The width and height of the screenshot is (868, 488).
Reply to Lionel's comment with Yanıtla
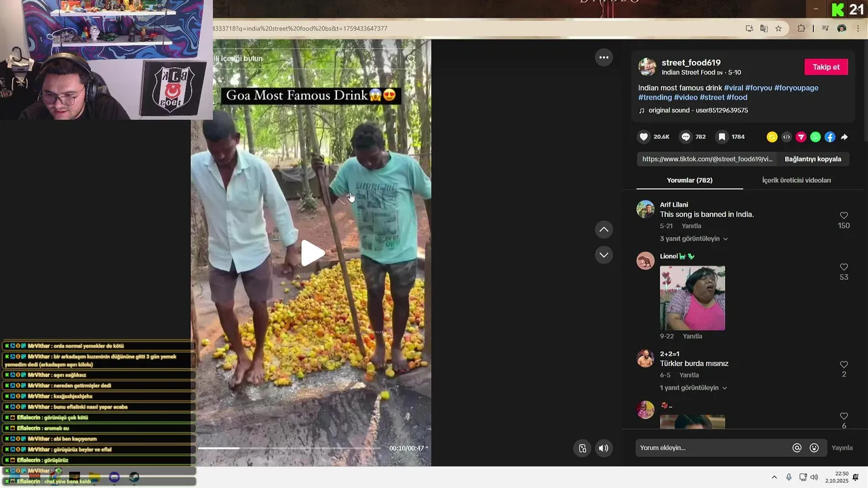point(692,336)
